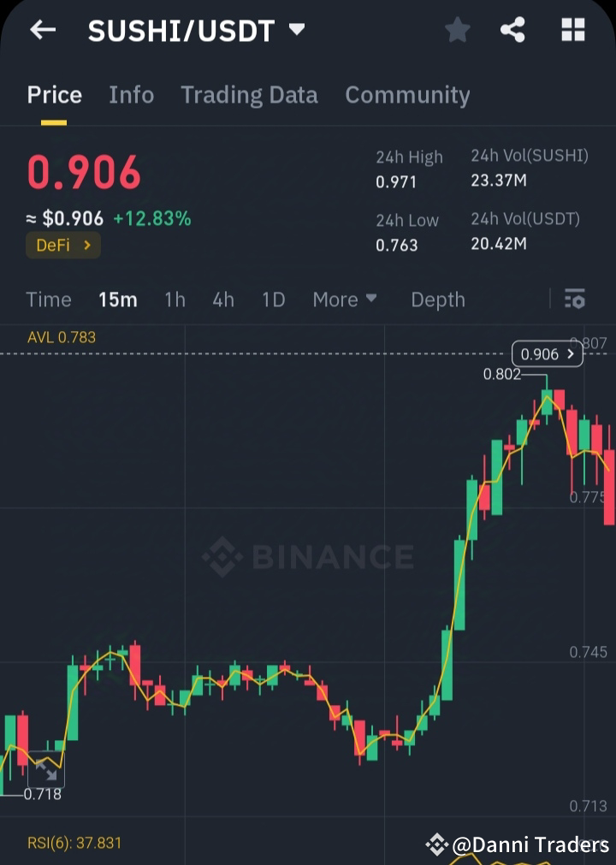Switch to the Trading Data tab
Viewport: 616px width, 865px height.
pos(249,95)
